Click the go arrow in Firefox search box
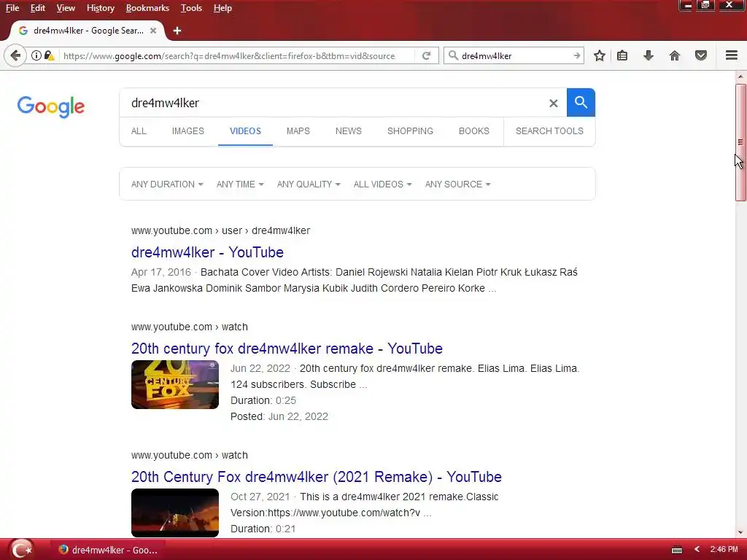 click(x=576, y=55)
